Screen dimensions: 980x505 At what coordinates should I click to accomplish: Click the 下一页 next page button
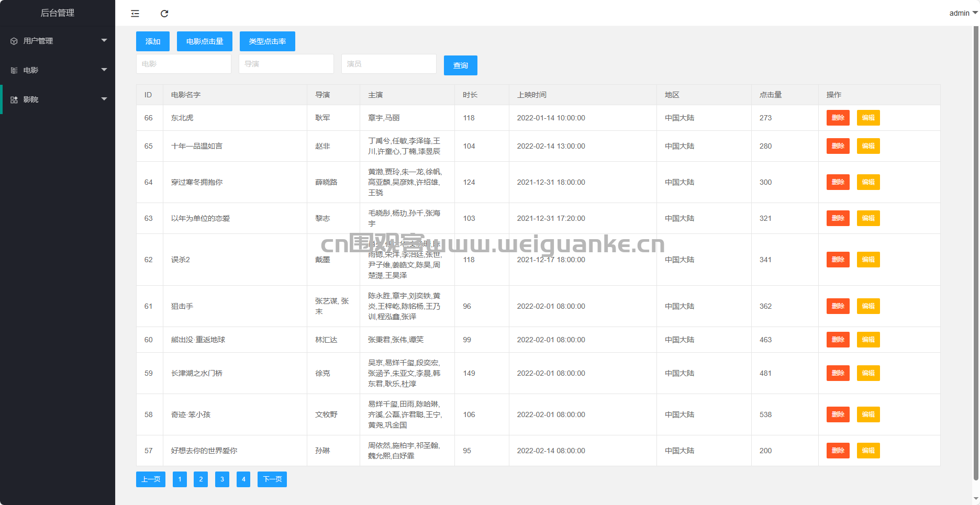(272, 479)
